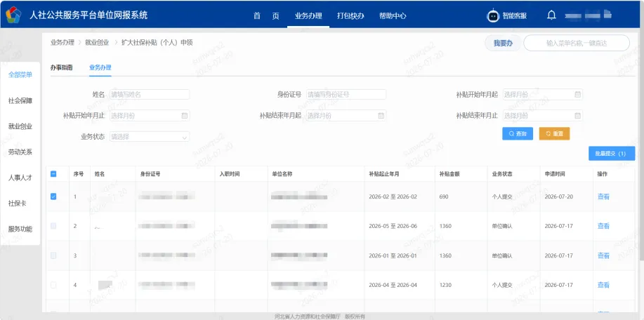Open calendar icon for 补贴结束年月止
The width and height of the screenshot is (644, 320).
[577, 116]
